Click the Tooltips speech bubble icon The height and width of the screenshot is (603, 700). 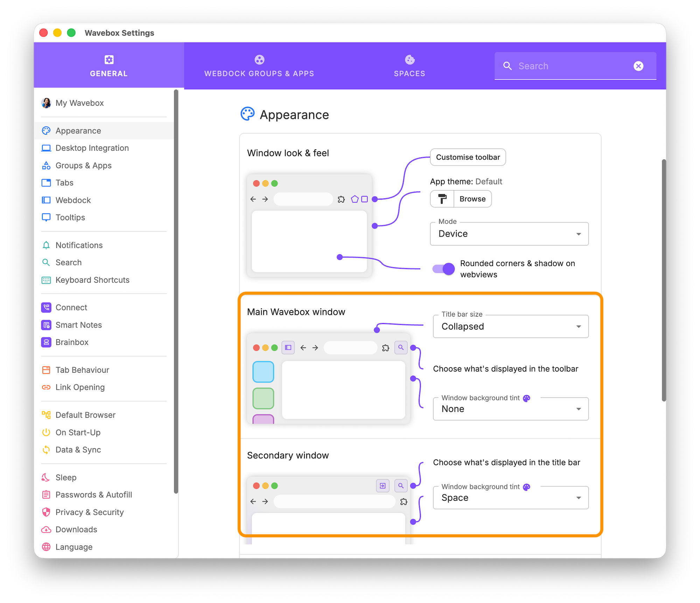tap(46, 217)
